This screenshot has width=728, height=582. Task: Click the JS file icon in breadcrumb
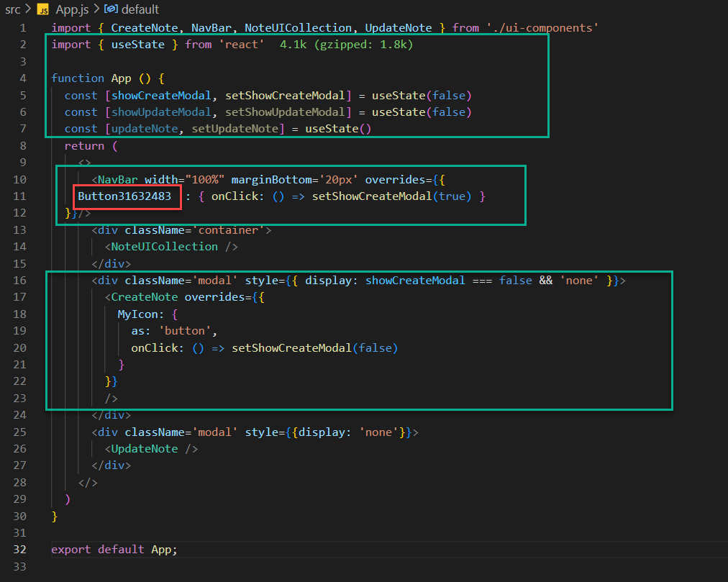[42, 10]
